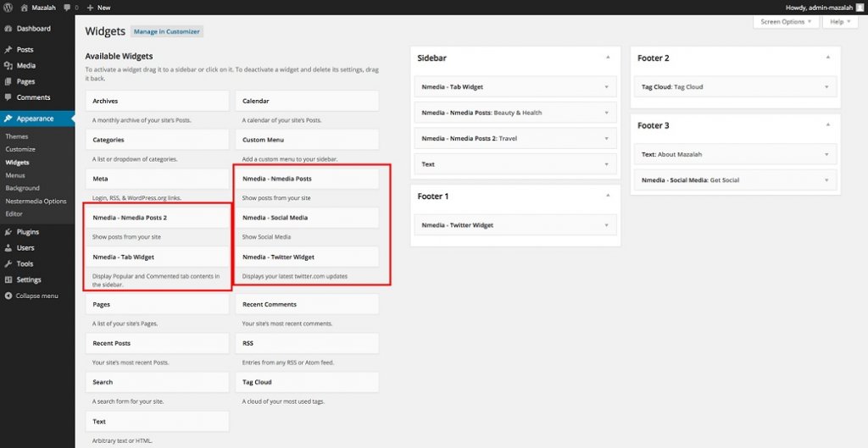Open the Themes submenu item
868x448 pixels.
pos(17,136)
